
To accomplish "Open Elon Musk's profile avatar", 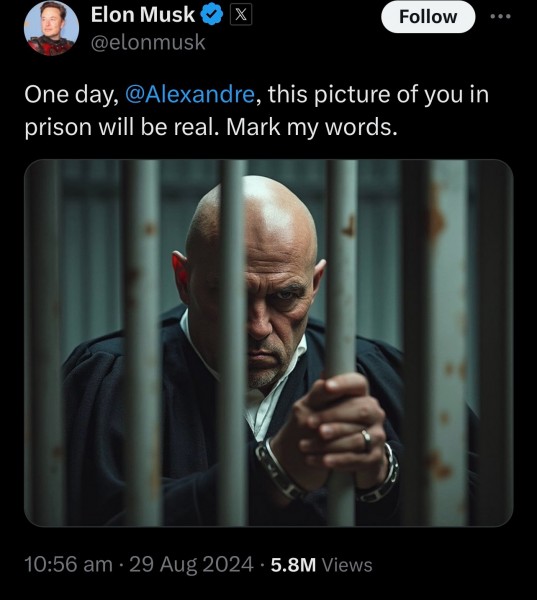I will pyautogui.click(x=51, y=28).
